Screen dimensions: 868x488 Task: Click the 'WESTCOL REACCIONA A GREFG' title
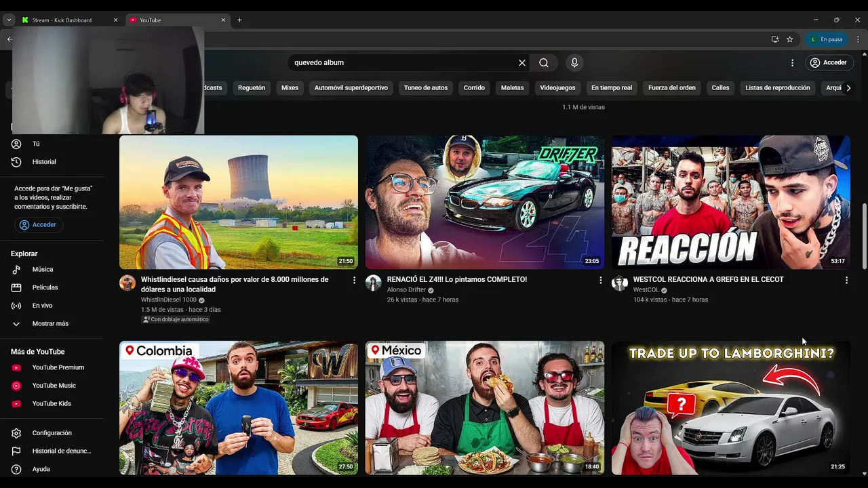coord(709,279)
